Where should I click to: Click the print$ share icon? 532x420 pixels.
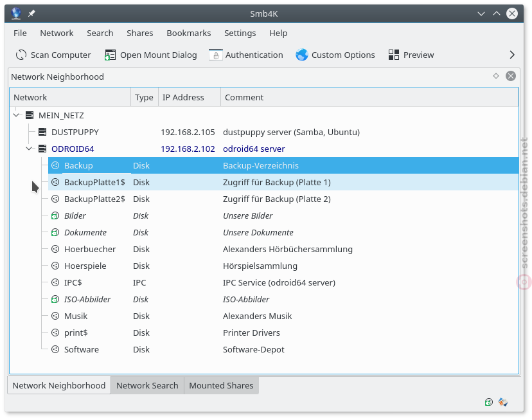[x=55, y=333]
